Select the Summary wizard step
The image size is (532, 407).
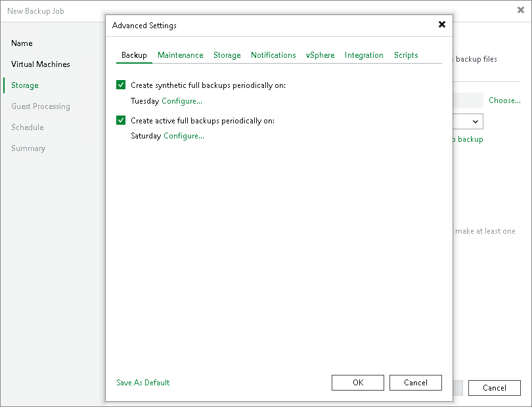[28, 148]
